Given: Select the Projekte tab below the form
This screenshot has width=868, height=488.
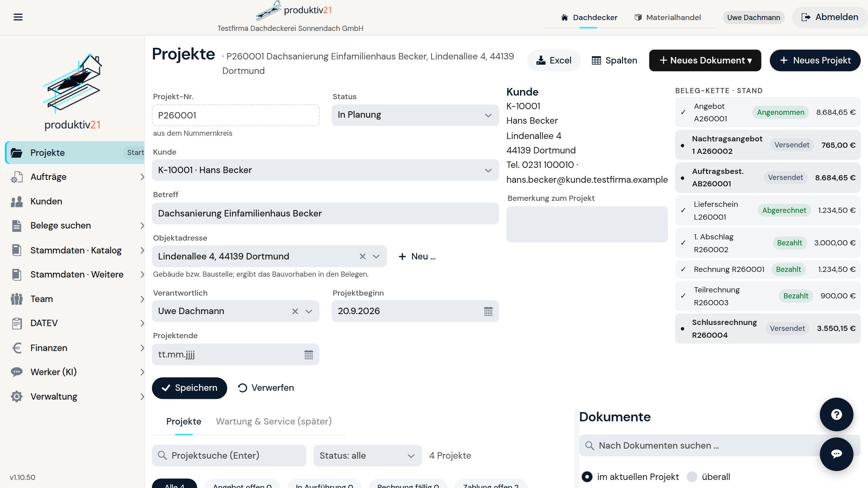Looking at the screenshot, I should pyautogui.click(x=184, y=421).
